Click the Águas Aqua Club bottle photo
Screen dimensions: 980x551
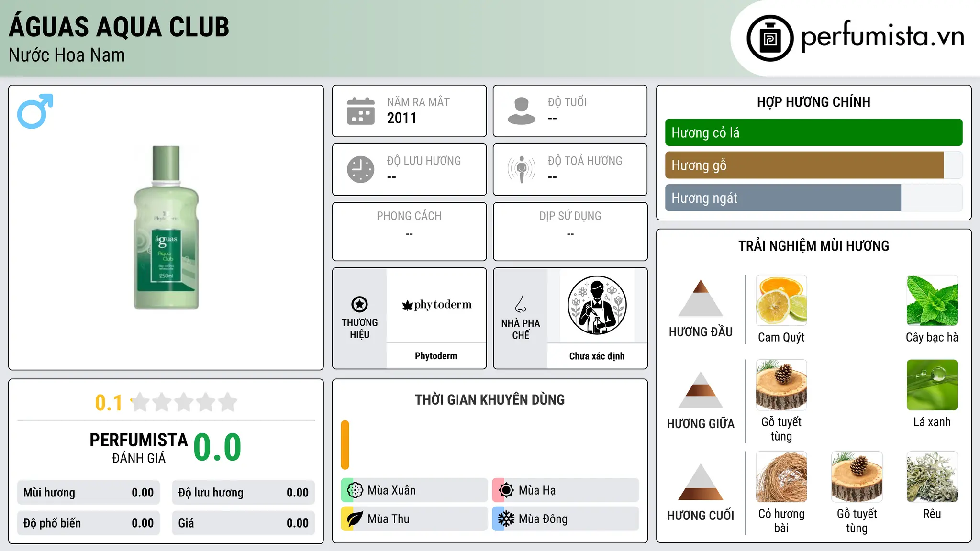(x=166, y=228)
